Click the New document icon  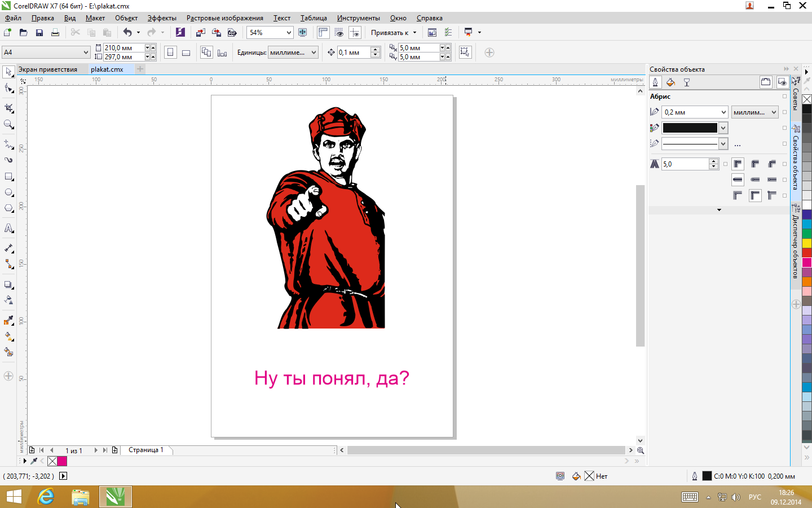[x=8, y=33]
